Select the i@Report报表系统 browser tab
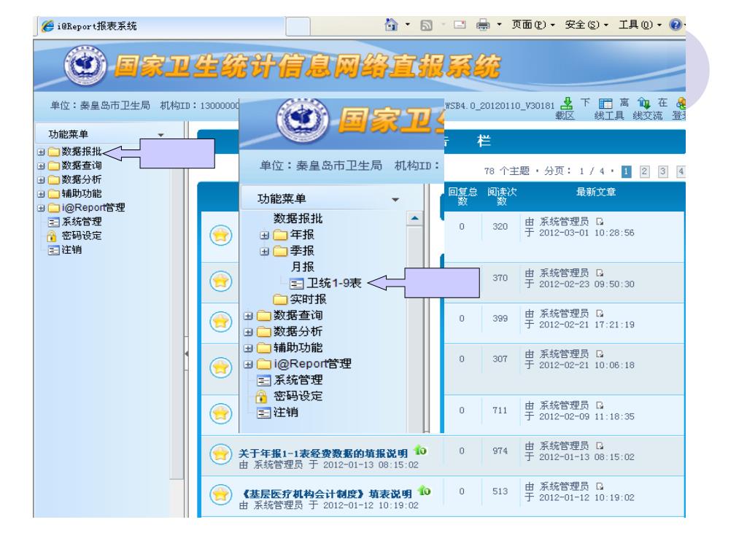The width and height of the screenshot is (747, 560). [x=160, y=26]
